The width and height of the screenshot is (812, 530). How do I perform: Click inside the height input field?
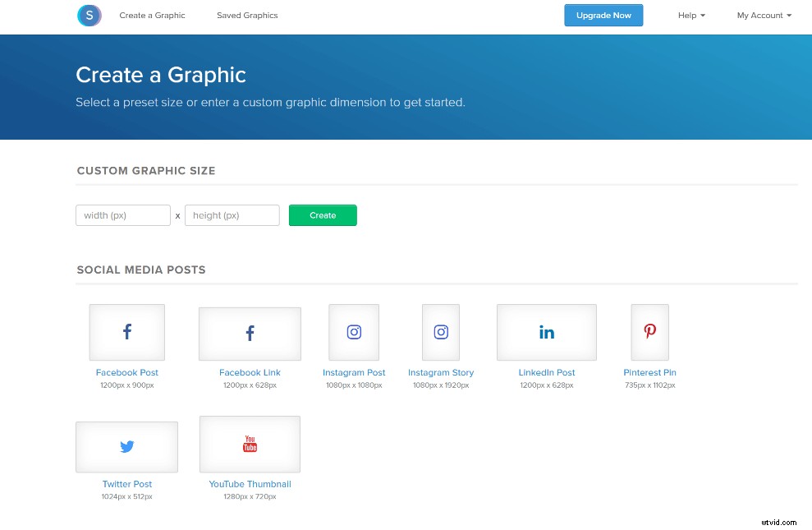pyautogui.click(x=232, y=214)
